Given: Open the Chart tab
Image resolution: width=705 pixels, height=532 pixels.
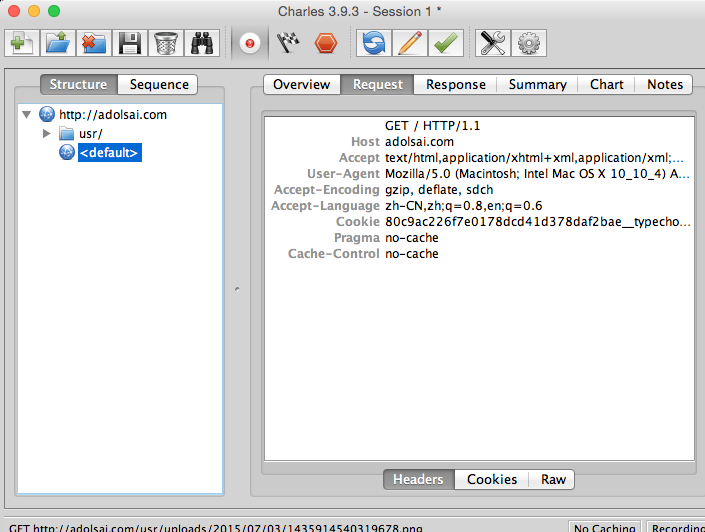Looking at the screenshot, I should click(x=607, y=85).
